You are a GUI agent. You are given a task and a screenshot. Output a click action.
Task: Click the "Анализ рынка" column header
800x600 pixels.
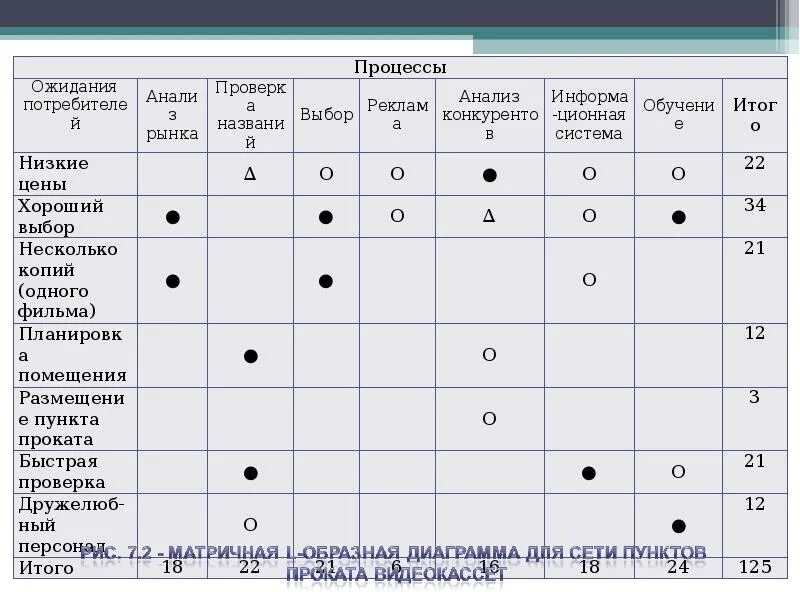172,115
